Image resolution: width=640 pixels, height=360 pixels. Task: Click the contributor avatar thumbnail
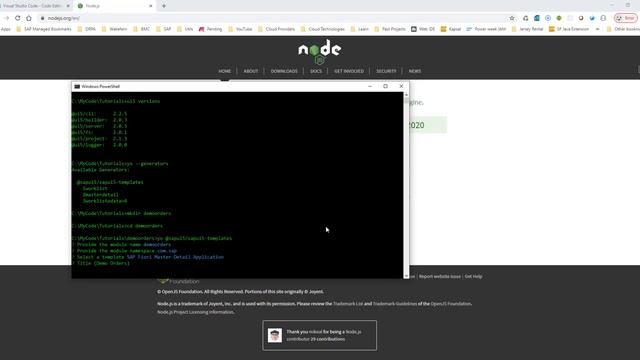click(x=275, y=335)
